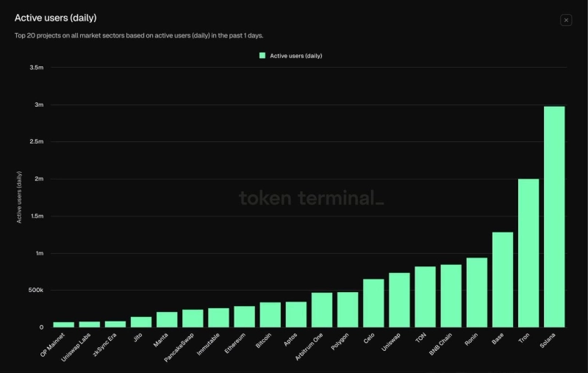Select the Celo bar
The height and width of the screenshot is (373, 588).
tap(373, 303)
